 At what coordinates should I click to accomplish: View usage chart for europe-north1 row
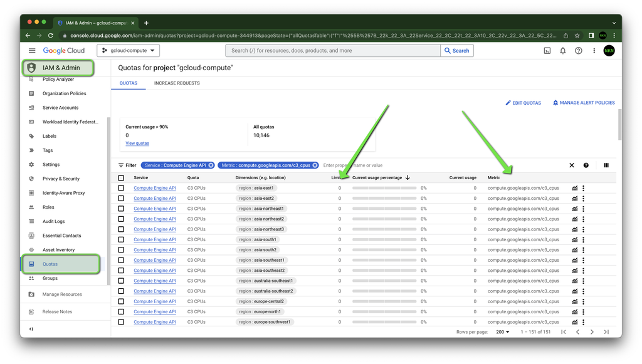pyautogui.click(x=575, y=311)
